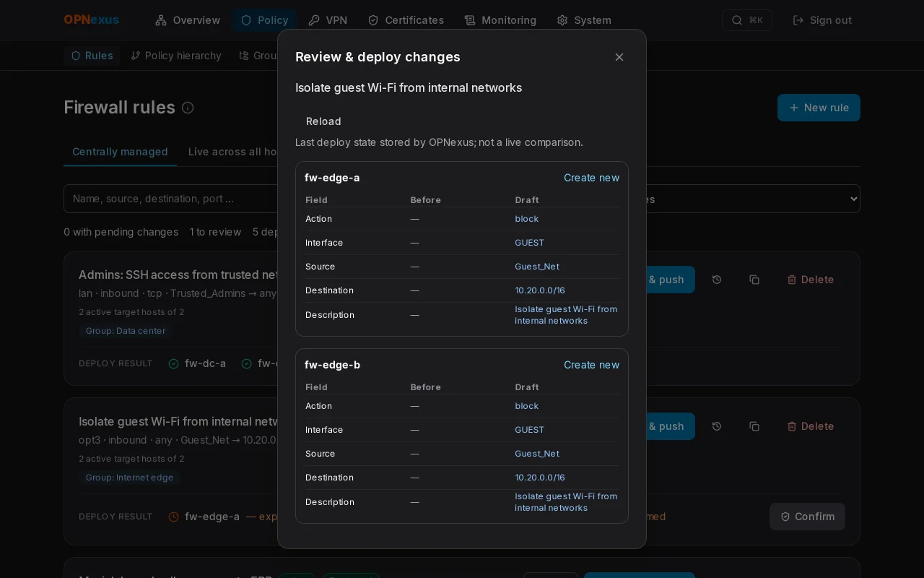924x578 pixels.
Task: Close the Review & deploy changes dialog
Action: tap(619, 57)
